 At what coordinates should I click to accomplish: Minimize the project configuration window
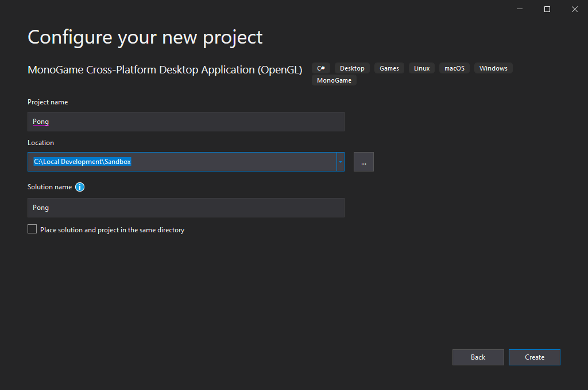coord(519,9)
